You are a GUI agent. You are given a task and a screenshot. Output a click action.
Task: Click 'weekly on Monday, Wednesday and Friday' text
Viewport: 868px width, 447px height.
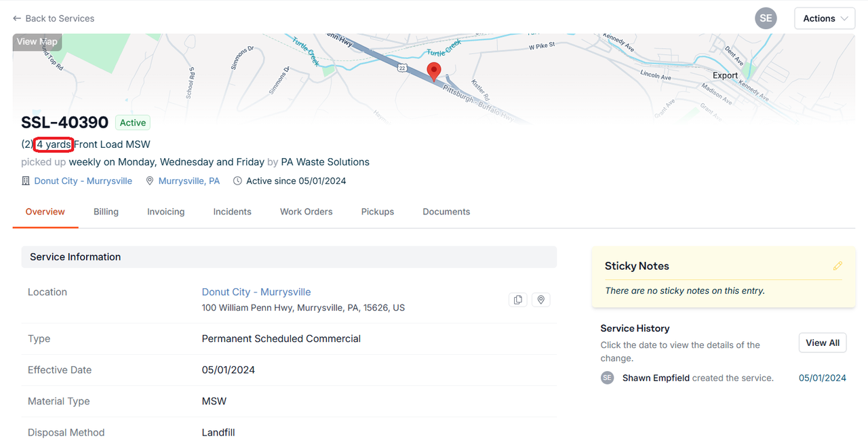click(167, 162)
